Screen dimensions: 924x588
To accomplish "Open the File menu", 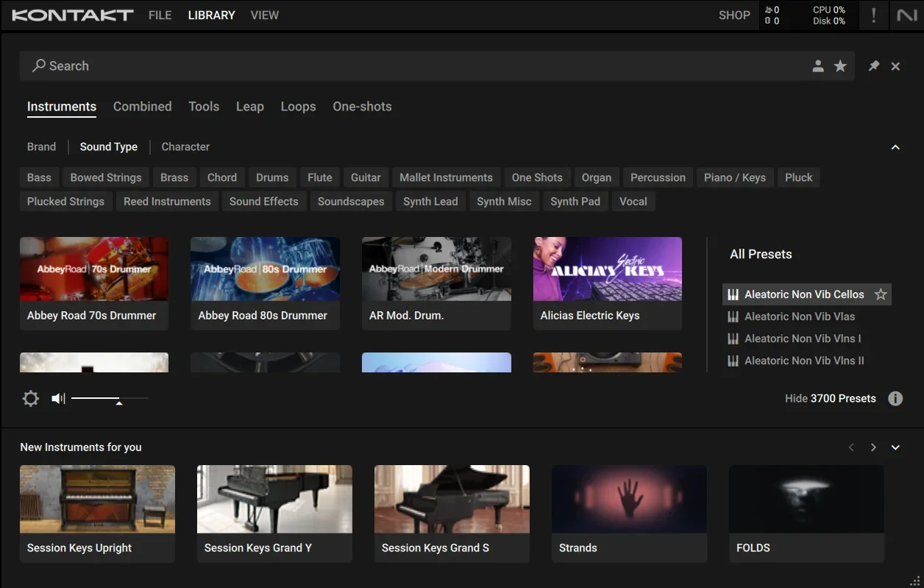I will 160,15.
